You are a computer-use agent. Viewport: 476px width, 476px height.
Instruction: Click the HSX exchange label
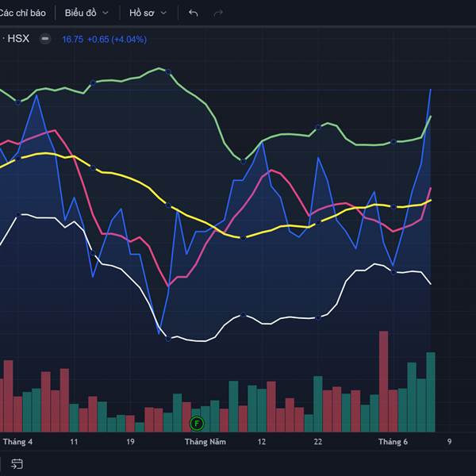(18, 39)
